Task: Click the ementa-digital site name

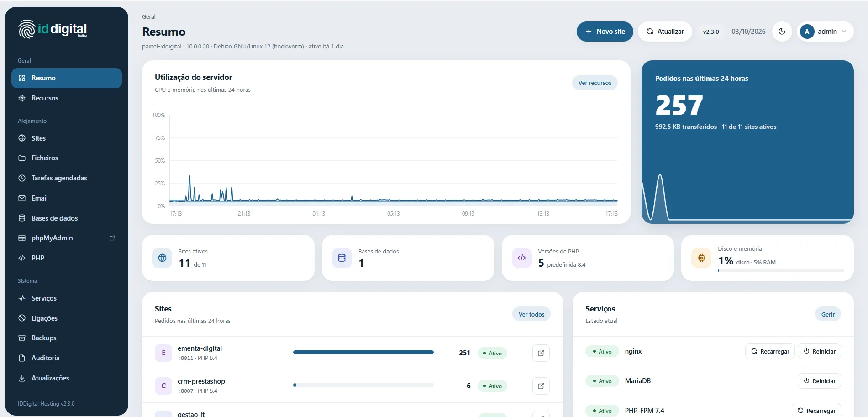Action: point(200,348)
